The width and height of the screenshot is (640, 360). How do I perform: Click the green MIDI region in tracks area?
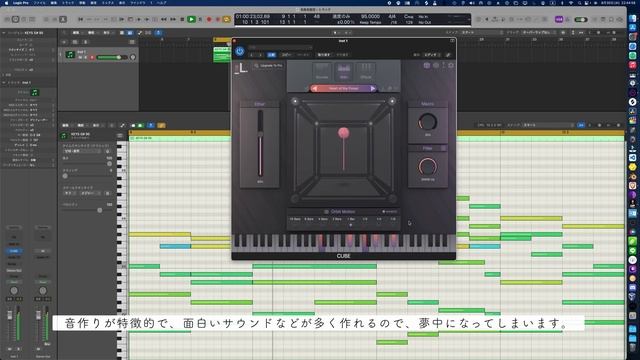pos(222,55)
